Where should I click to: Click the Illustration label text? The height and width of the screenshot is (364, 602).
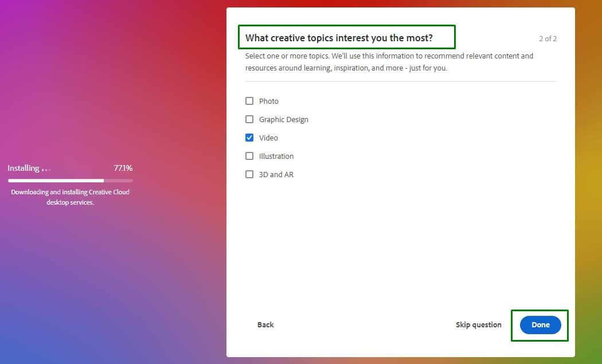click(276, 156)
